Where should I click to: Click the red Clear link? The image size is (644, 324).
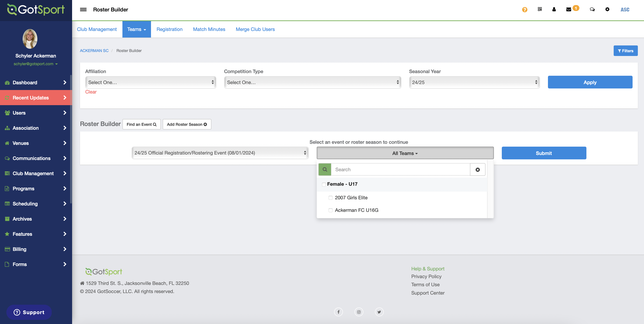[x=91, y=92]
